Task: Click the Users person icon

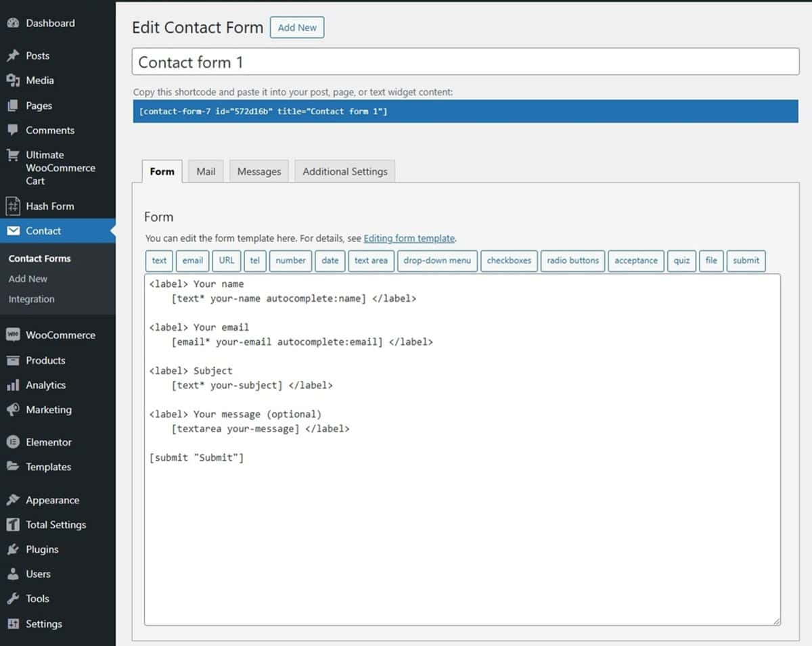Action: point(13,574)
